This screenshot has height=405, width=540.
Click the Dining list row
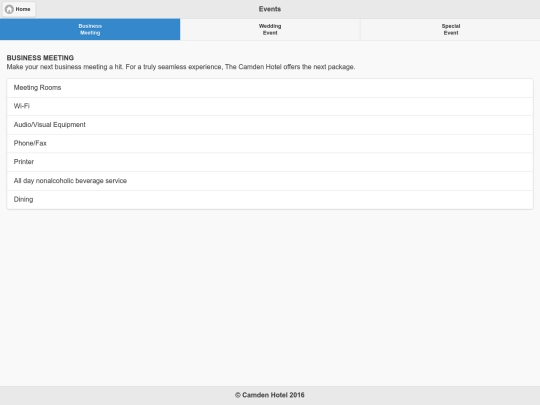coord(270,200)
